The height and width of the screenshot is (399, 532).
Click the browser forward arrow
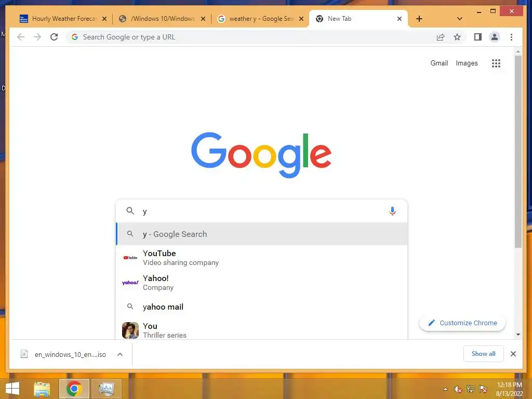(37, 37)
